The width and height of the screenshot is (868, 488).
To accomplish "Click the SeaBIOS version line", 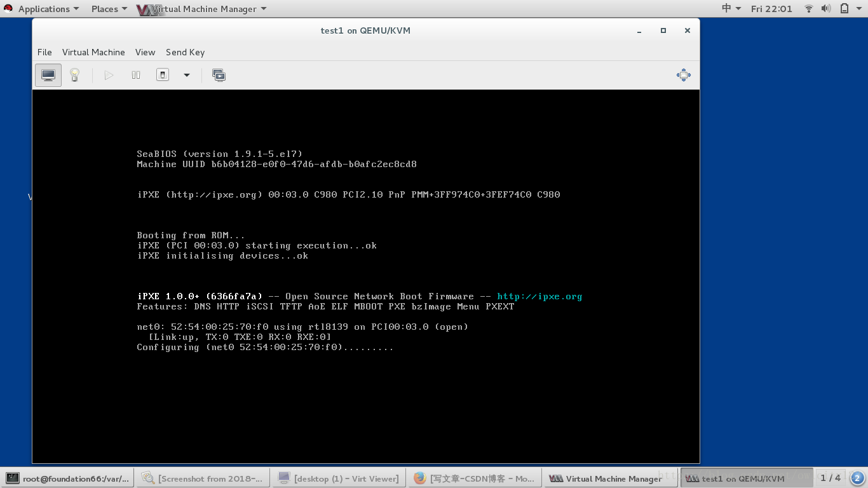I will click(220, 154).
